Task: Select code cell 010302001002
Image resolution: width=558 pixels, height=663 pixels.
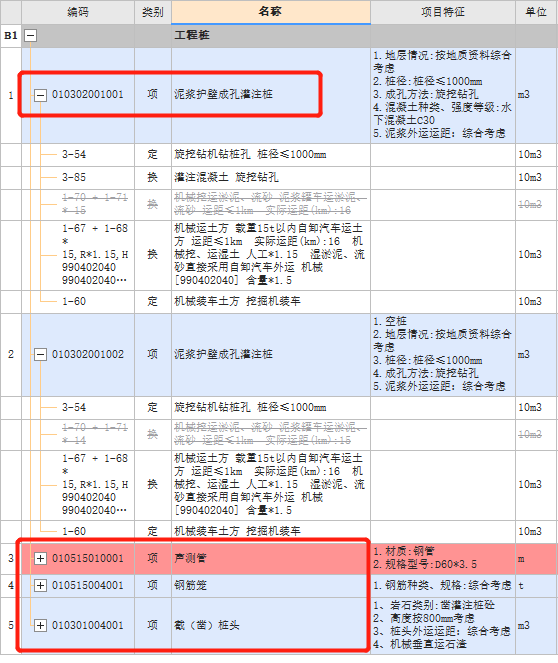Action: [x=88, y=354]
